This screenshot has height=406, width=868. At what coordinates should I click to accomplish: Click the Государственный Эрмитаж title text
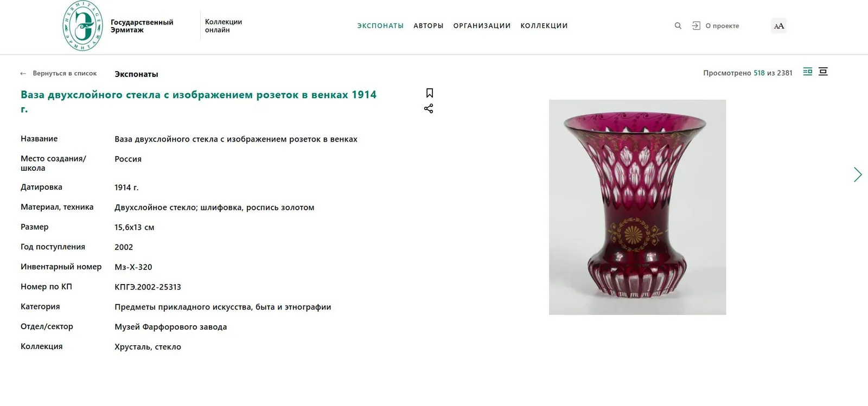(142, 26)
